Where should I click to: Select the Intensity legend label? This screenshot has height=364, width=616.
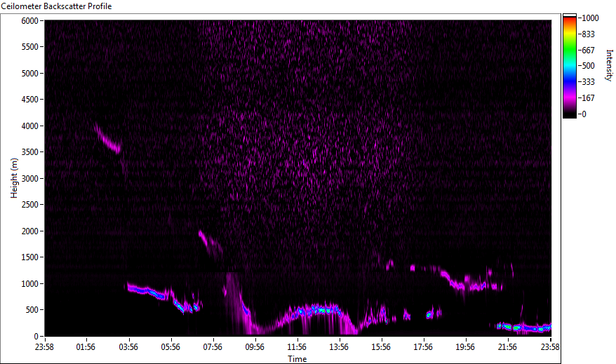[x=609, y=65]
